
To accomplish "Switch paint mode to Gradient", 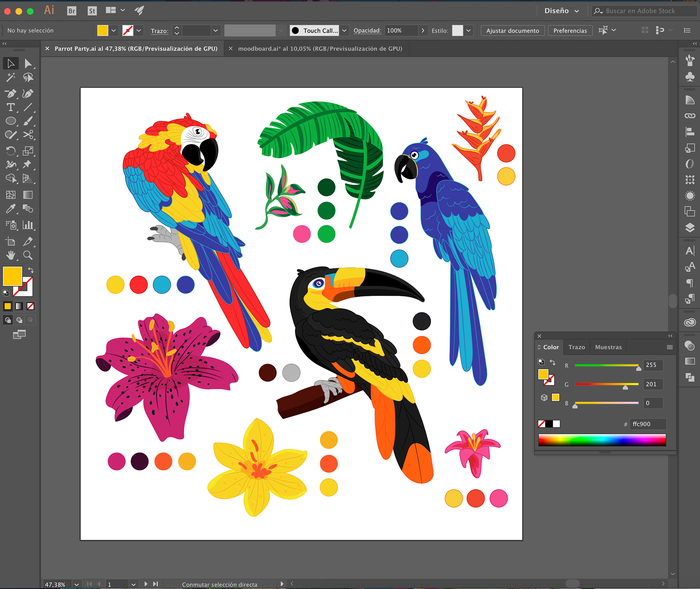I will (19, 306).
